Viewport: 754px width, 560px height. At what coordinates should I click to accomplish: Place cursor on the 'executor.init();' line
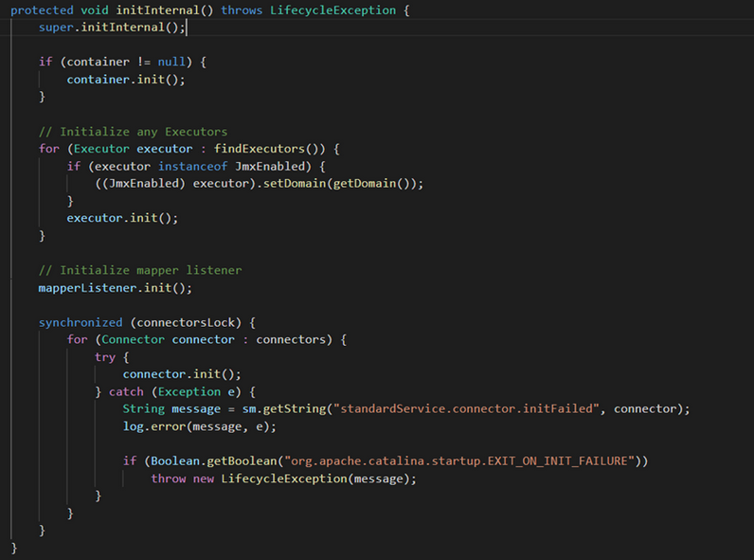tap(122, 219)
